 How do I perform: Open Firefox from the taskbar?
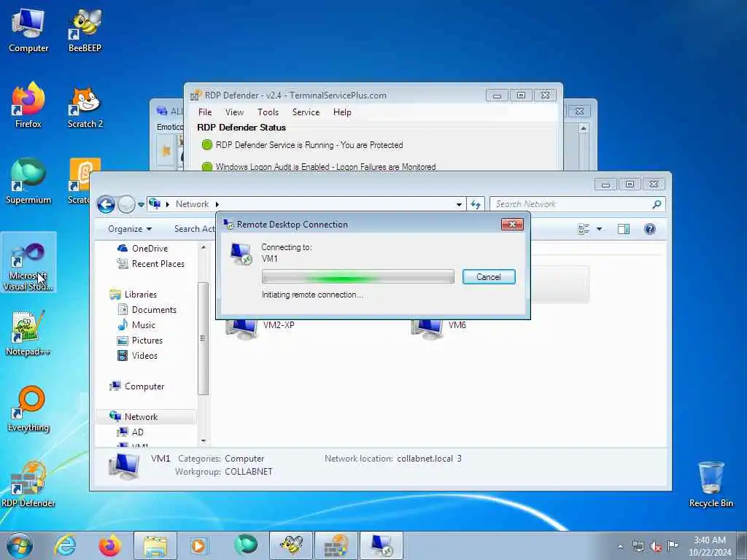point(109,545)
